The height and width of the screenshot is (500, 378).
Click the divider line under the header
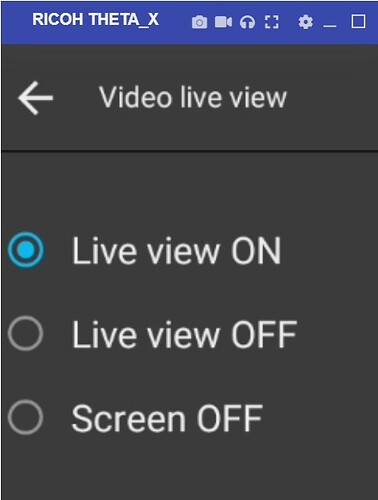point(189,151)
